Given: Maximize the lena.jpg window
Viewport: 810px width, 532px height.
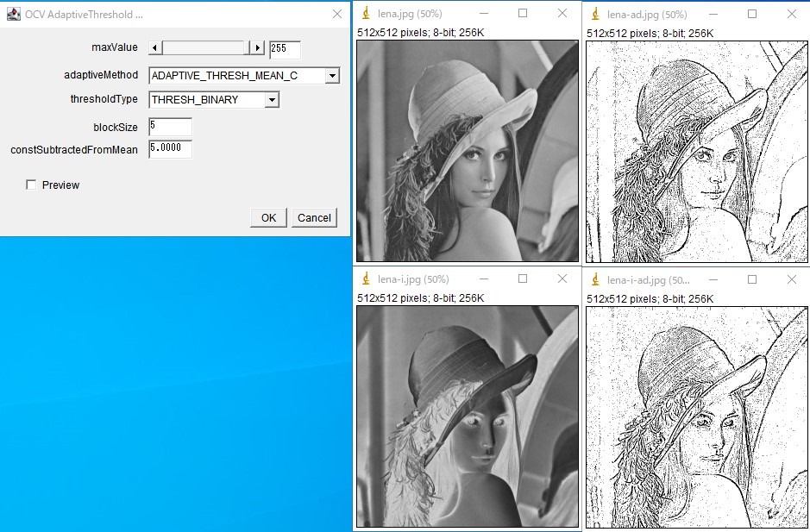Looking at the screenshot, I should tap(523, 14).
